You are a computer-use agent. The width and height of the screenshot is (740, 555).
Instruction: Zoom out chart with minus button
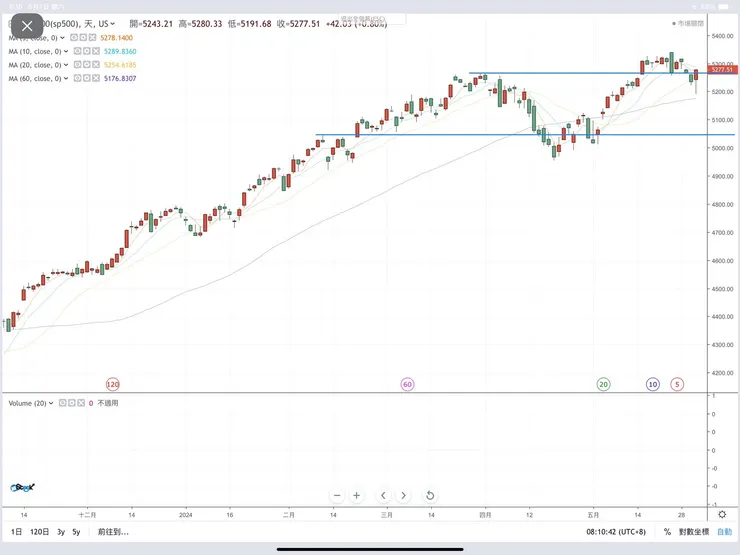pos(337,496)
